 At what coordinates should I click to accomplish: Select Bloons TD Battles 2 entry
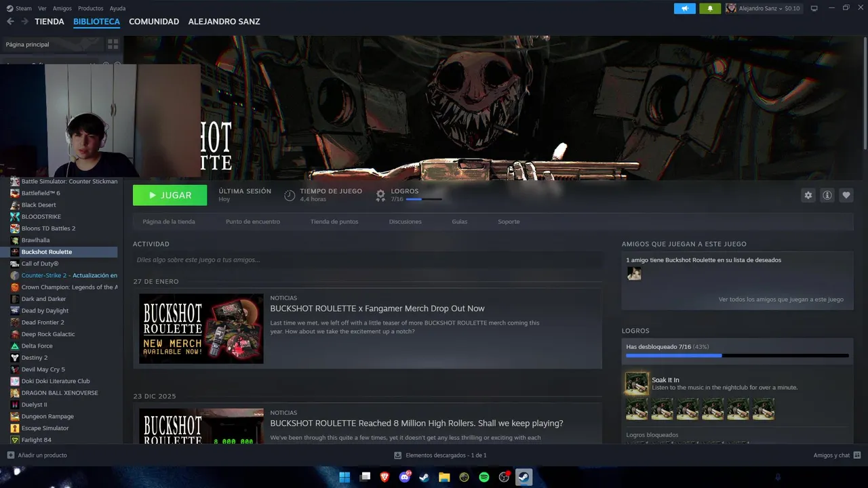point(48,228)
